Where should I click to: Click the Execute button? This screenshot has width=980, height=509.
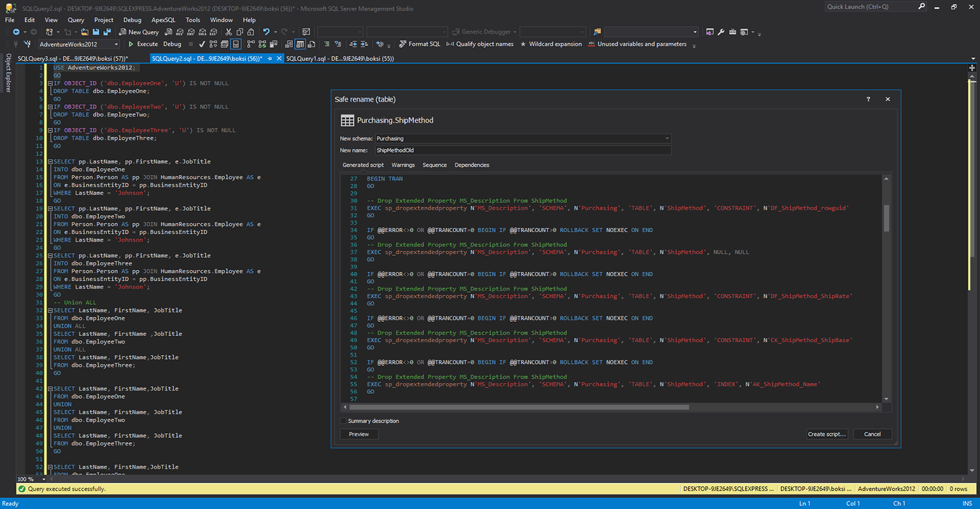[x=143, y=45]
